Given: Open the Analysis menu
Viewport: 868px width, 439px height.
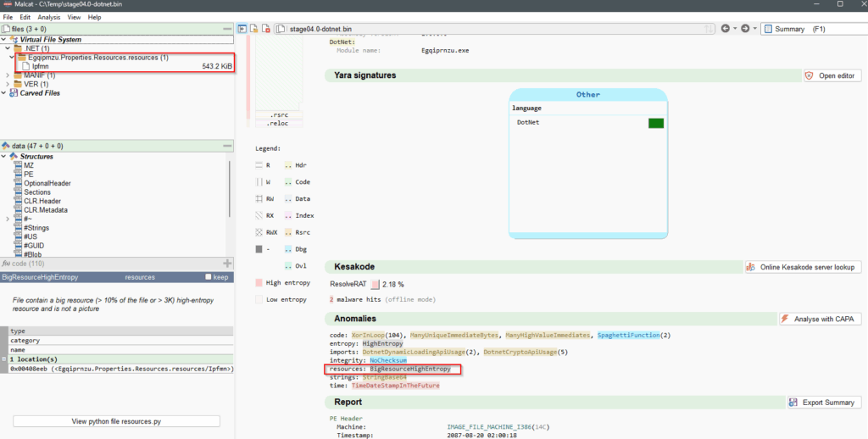Looking at the screenshot, I should (x=48, y=17).
